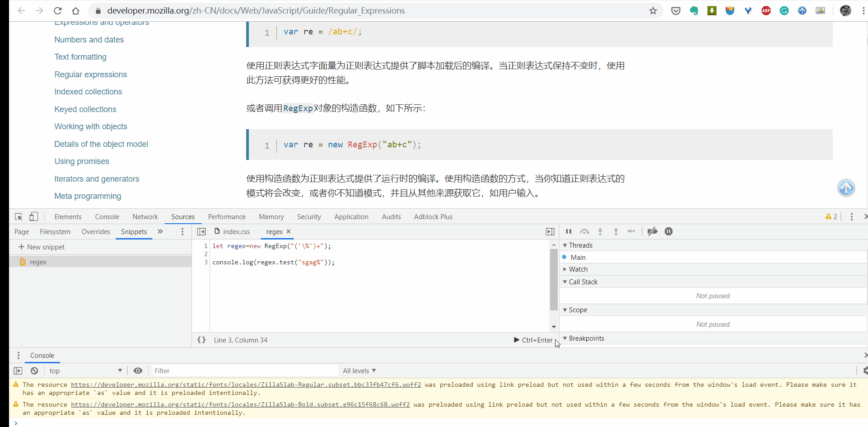Pause script execution in debugger
The image size is (868, 427).
click(569, 231)
